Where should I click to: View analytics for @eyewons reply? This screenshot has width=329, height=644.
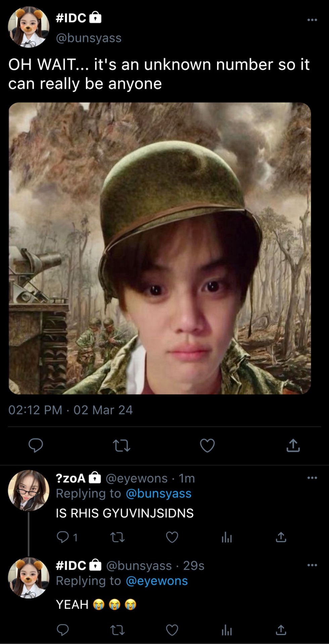(227, 537)
